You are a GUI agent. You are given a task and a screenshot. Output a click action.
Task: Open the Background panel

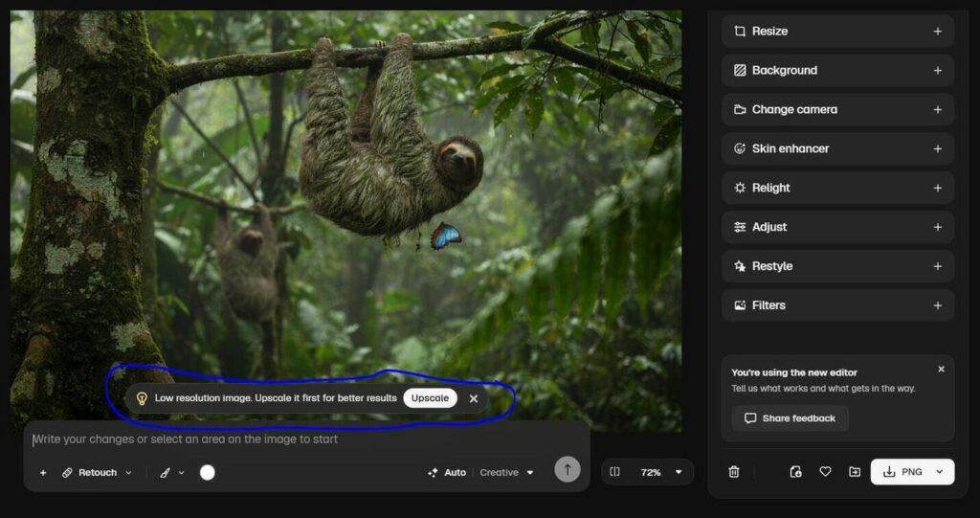point(837,70)
